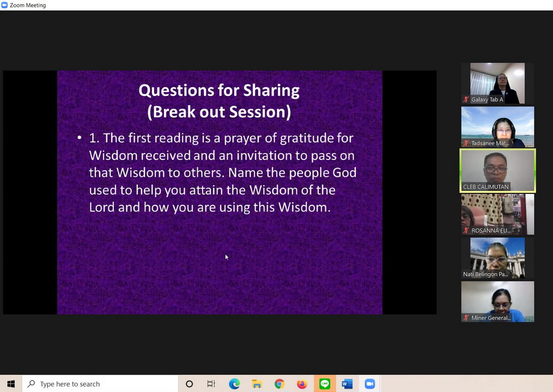The image size is (553, 392).
Task: Switch to the LINE app in taskbar
Action: [x=325, y=384]
